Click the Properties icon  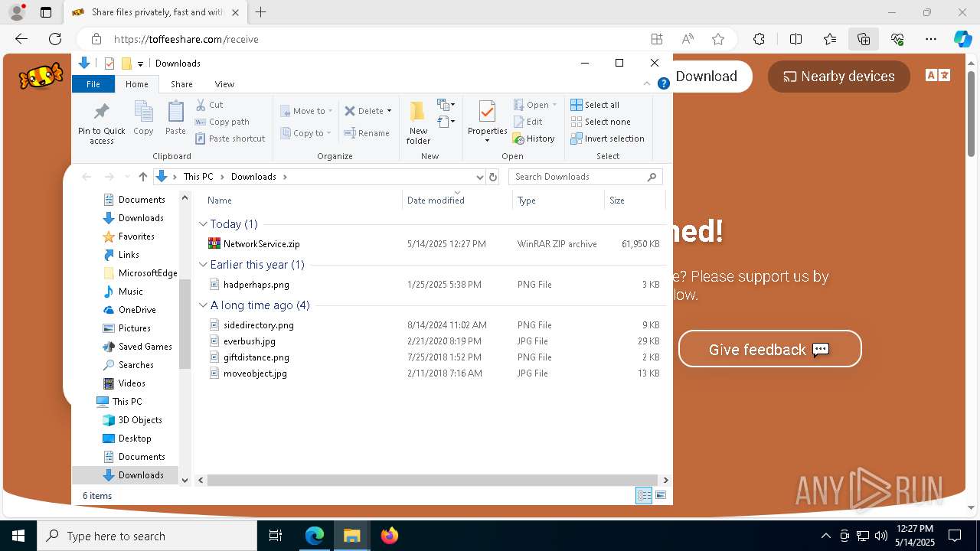[487, 112]
